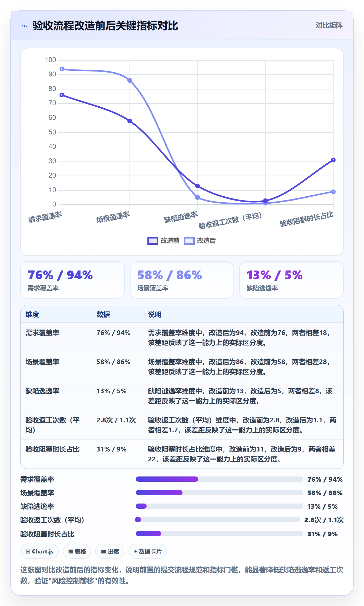Click the 数据 column header
Screen dimensions: 364x606
tap(103, 314)
